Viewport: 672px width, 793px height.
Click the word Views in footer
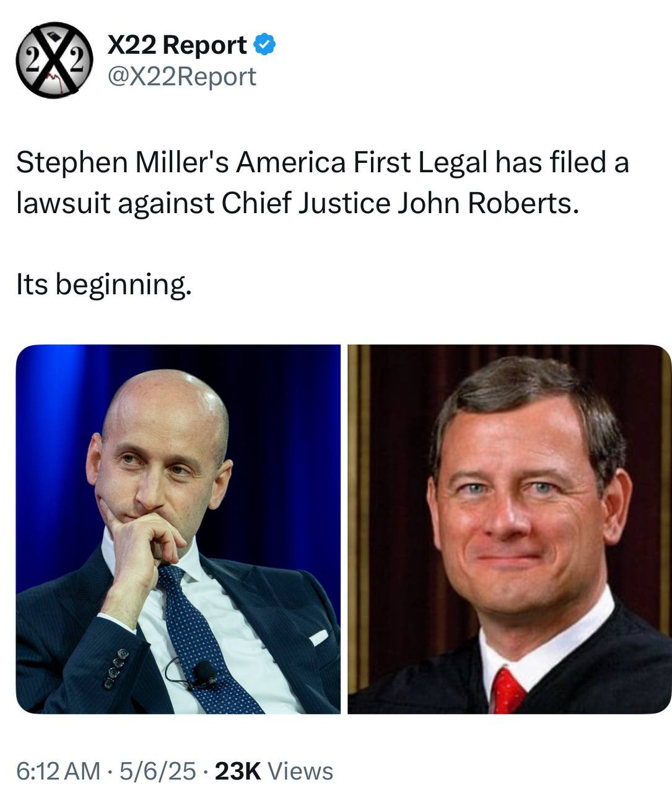point(301,771)
